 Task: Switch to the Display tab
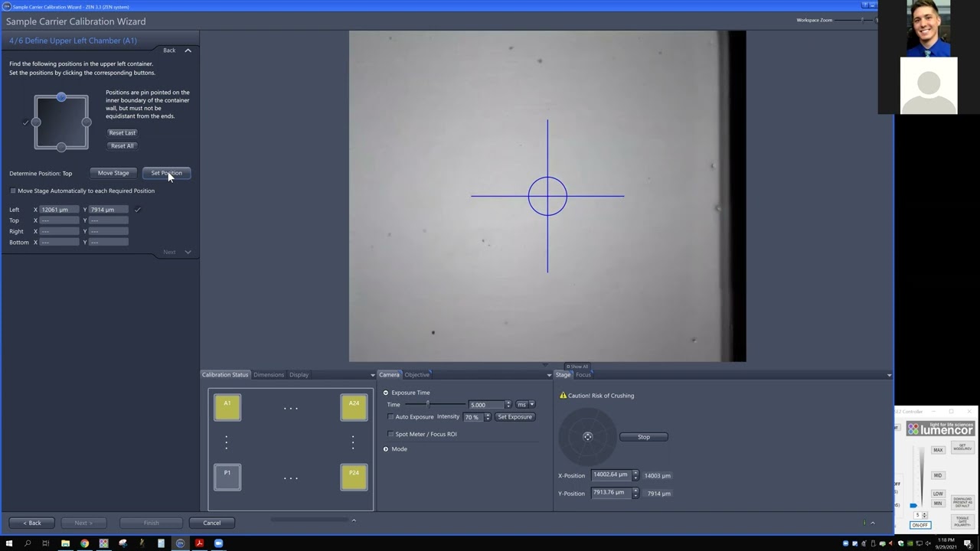tap(299, 375)
